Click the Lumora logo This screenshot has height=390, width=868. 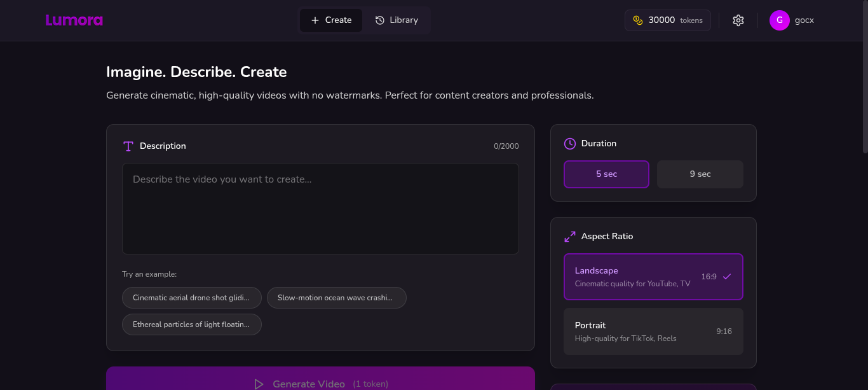(x=74, y=20)
